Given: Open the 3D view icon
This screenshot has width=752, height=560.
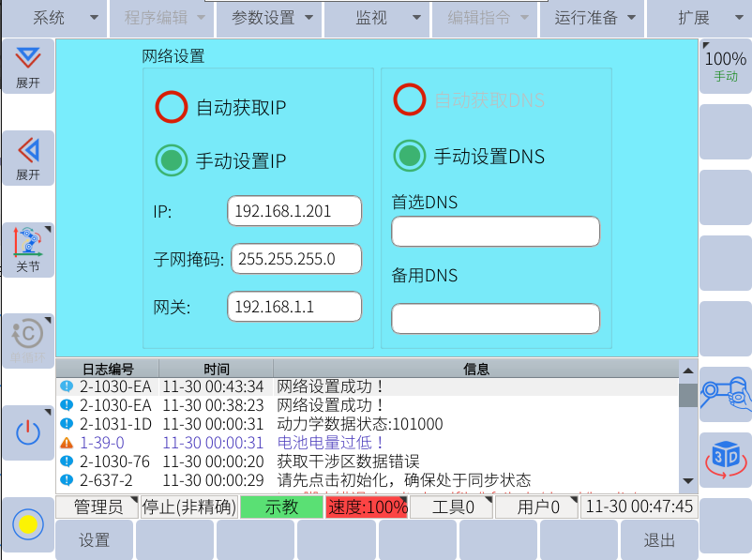Looking at the screenshot, I should click(726, 460).
